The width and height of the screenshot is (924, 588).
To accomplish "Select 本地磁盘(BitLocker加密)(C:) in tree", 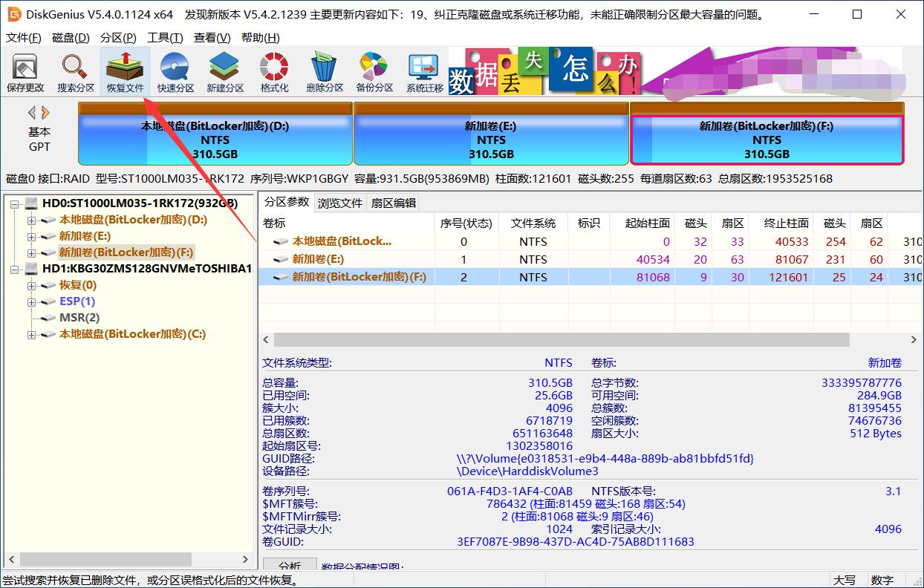I will [132, 334].
